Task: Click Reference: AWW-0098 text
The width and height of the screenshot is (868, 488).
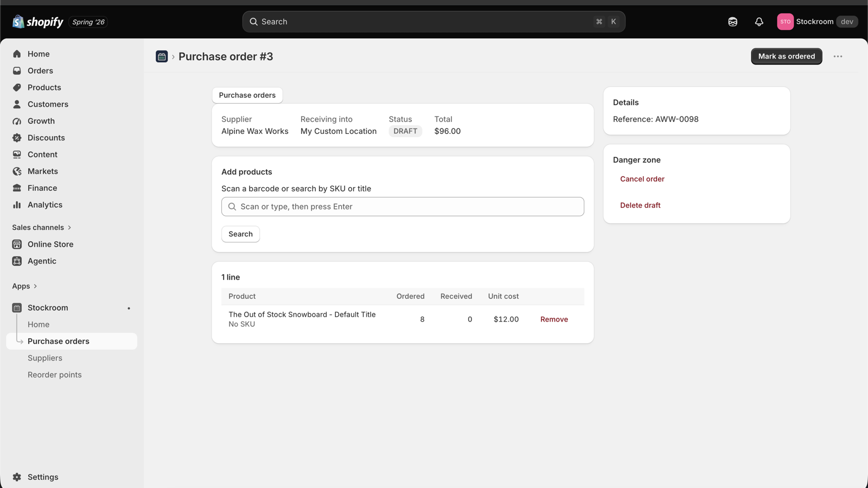Action: (x=656, y=119)
